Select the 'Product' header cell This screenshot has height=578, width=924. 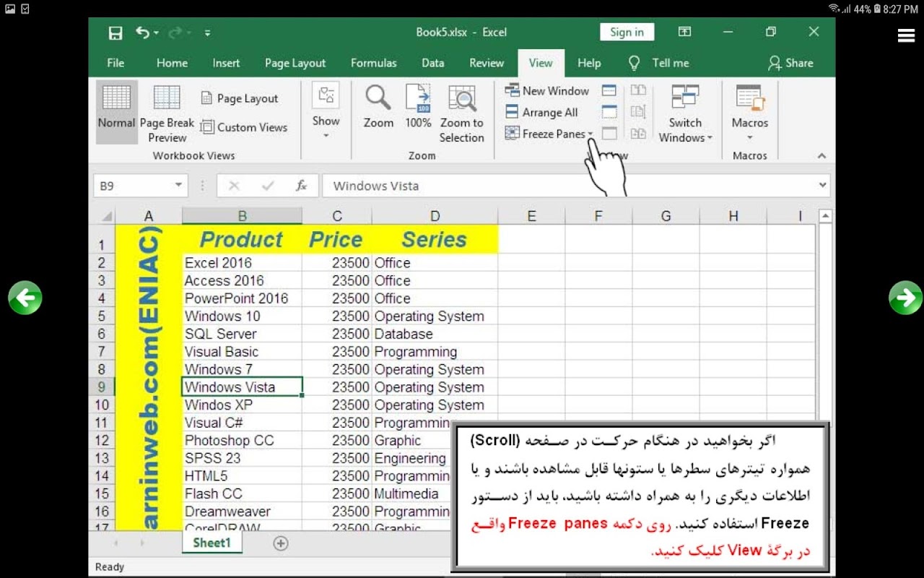click(x=242, y=239)
